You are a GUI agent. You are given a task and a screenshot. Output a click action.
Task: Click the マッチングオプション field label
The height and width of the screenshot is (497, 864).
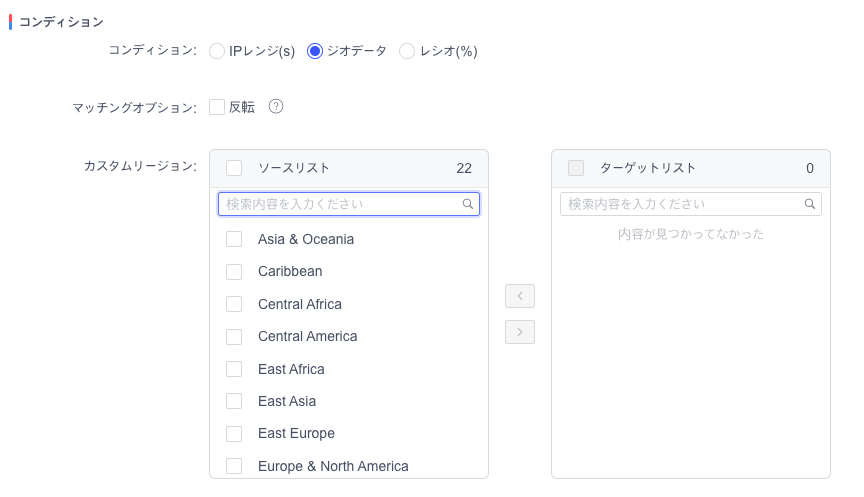coord(134,107)
